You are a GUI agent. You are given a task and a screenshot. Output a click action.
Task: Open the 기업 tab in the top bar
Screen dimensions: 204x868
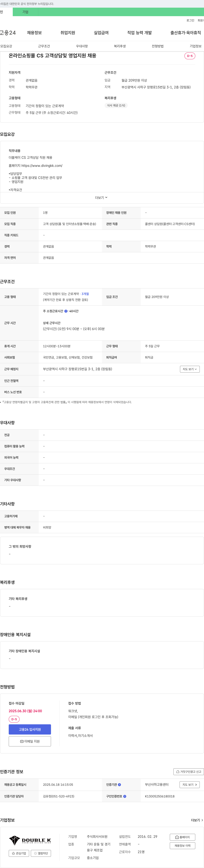25,12
